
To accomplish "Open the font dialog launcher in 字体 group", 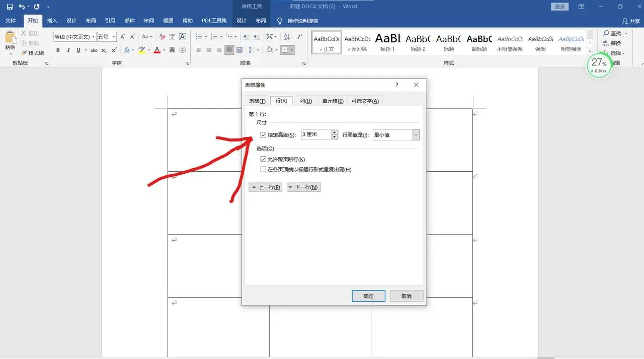I will [x=188, y=63].
